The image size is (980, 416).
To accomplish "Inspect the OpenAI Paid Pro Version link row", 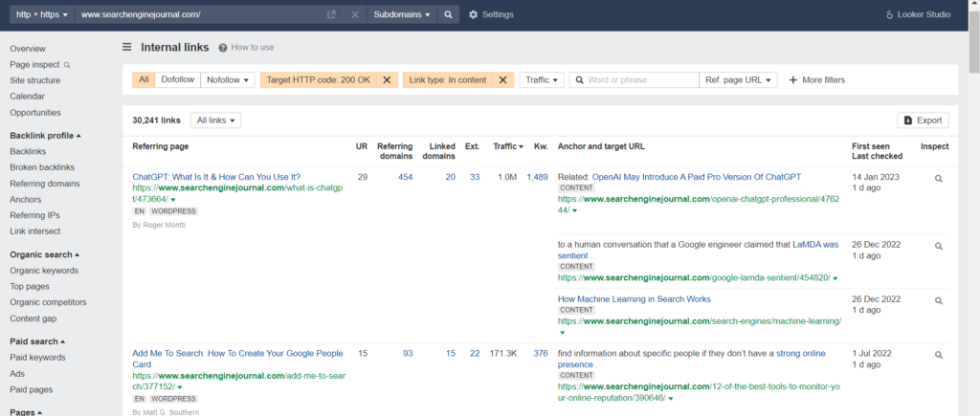I will coord(938,179).
